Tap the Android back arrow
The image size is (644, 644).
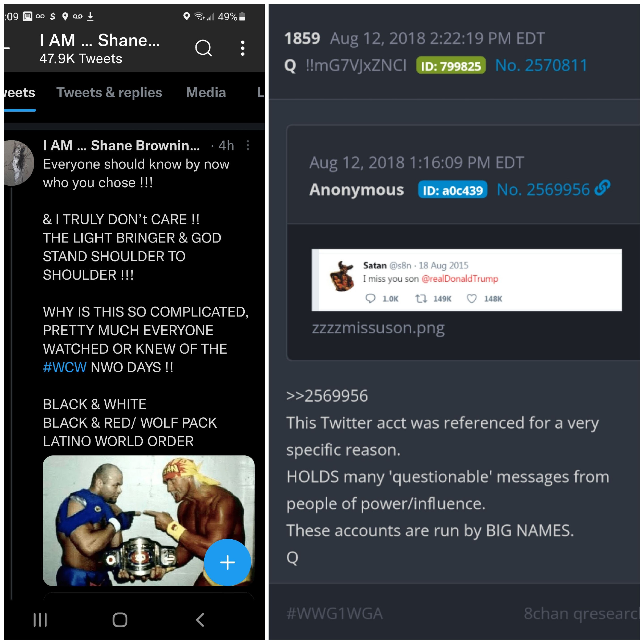click(200, 620)
